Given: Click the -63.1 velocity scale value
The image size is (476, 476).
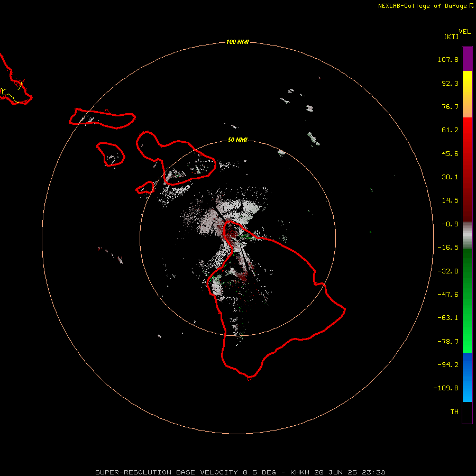Looking at the screenshot, I should point(448,318).
